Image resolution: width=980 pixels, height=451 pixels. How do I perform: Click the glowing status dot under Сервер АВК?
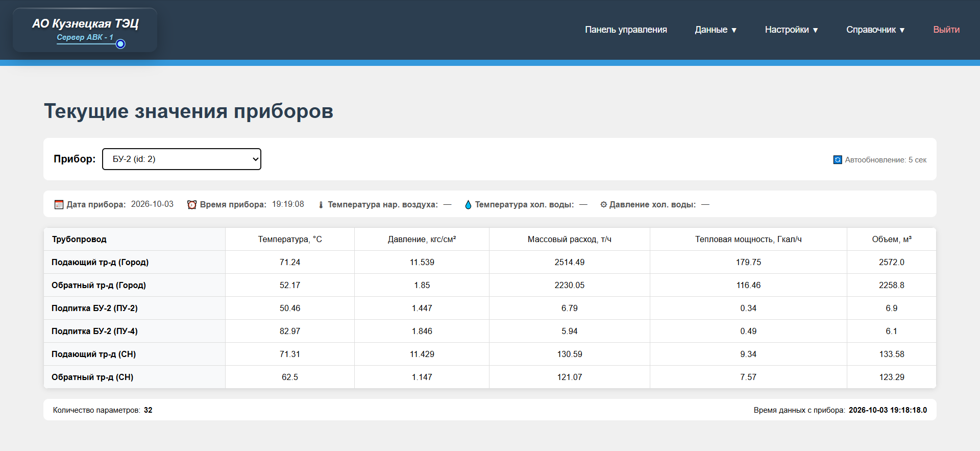click(120, 44)
